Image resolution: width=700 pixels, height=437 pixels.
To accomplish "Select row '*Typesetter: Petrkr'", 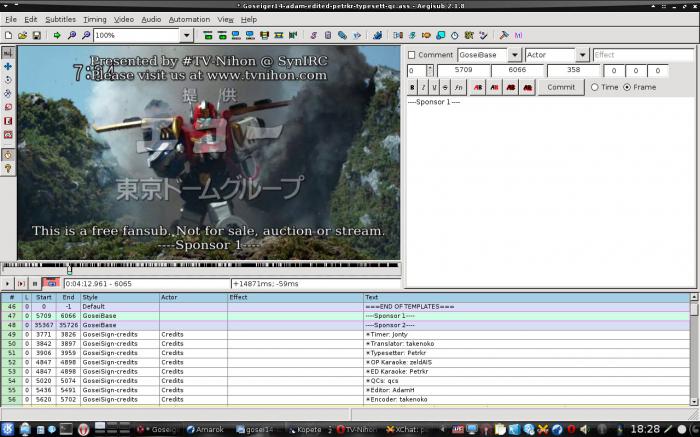I will pos(345,353).
